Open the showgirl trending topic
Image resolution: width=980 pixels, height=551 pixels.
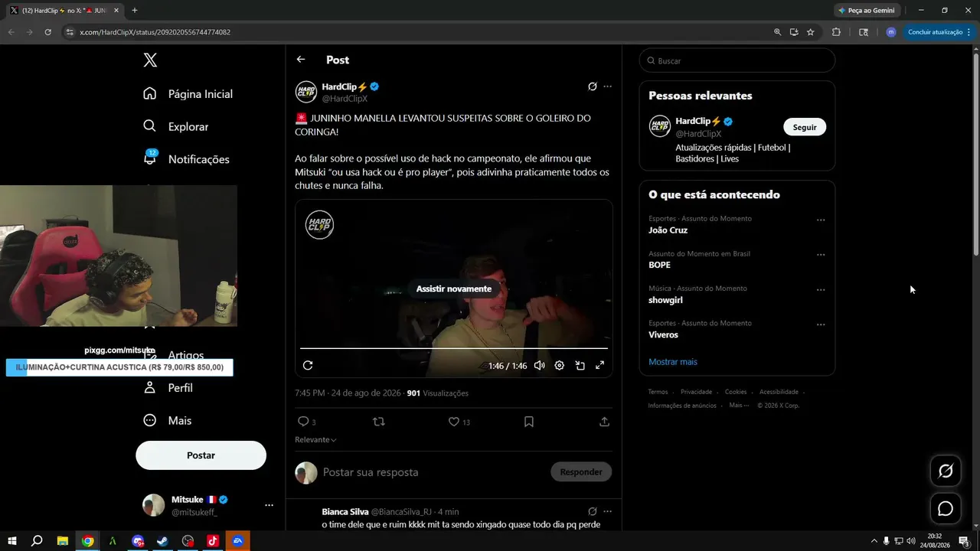pyautogui.click(x=665, y=300)
